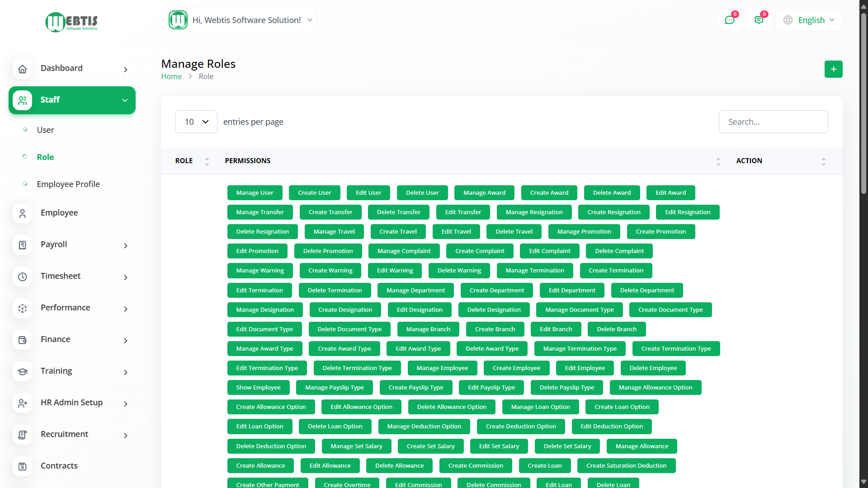Image resolution: width=868 pixels, height=488 pixels.
Task: Click the Timesheet clock icon in sidebar
Action: pyautogui.click(x=22, y=277)
